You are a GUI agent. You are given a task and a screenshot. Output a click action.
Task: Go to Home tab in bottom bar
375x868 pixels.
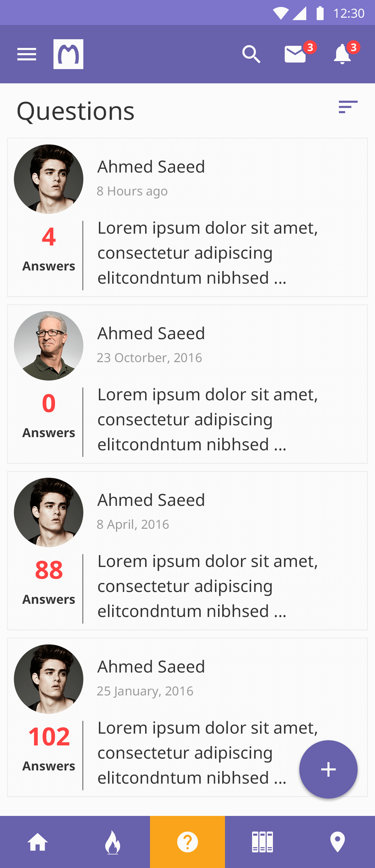(37, 842)
